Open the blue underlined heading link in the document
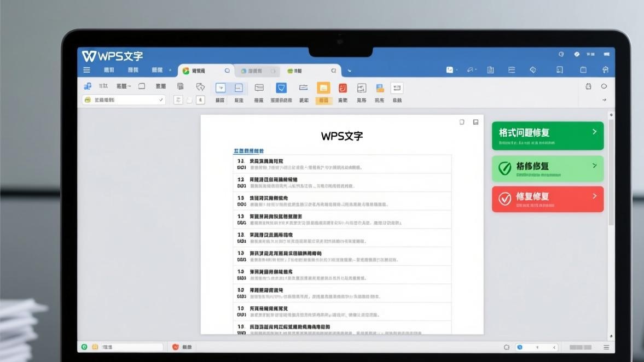644x362 pixels. [x=249, y=151]
